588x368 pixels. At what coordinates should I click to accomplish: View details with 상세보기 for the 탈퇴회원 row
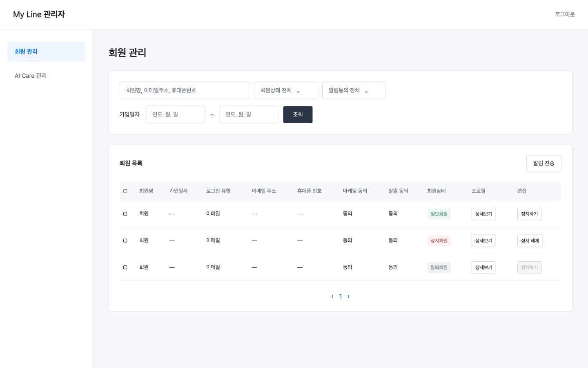483,267
